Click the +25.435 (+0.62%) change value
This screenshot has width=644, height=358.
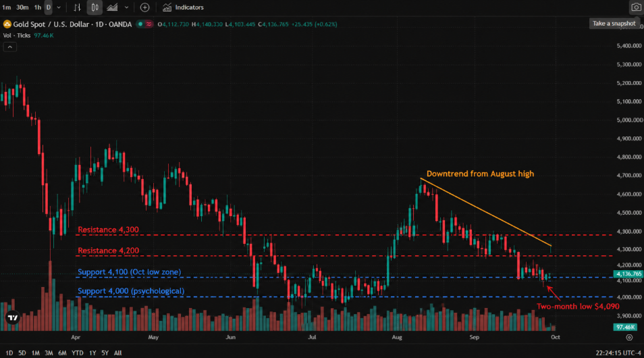point(314,24)
